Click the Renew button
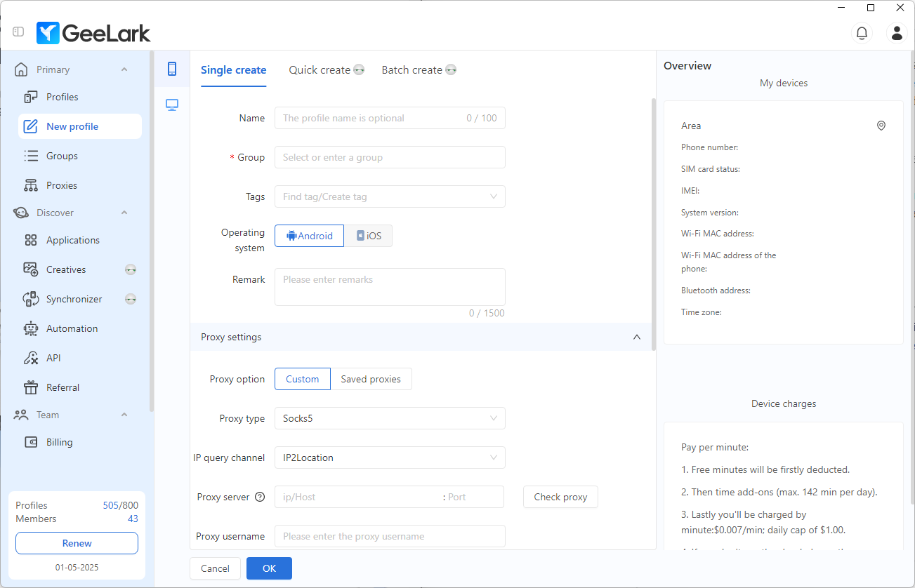This screenshot has height=588, width=915. [x=77, y=543]
